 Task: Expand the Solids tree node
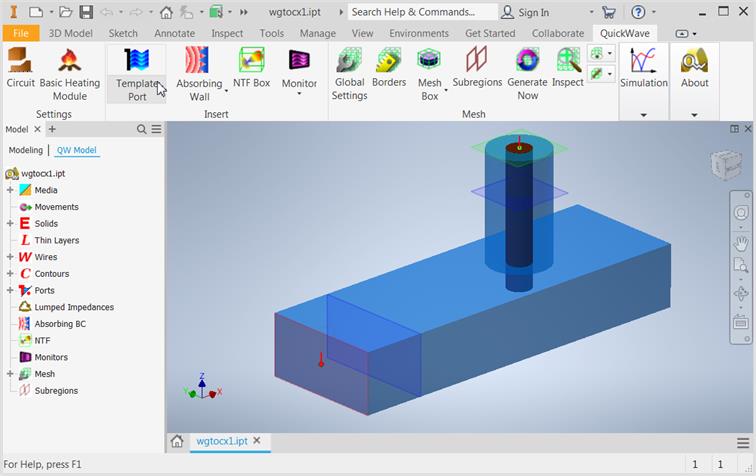click(10, 223)
